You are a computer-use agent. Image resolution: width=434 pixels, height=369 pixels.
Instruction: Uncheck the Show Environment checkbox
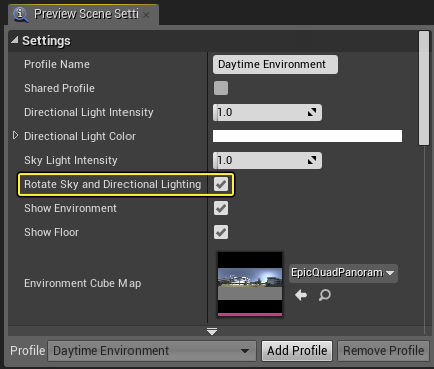coord(221,208)
